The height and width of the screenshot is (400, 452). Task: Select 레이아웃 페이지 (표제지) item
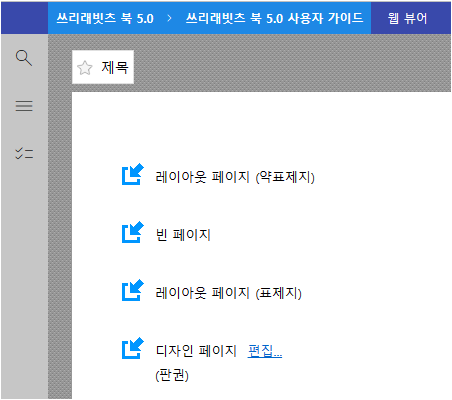(x=228, y=293)
